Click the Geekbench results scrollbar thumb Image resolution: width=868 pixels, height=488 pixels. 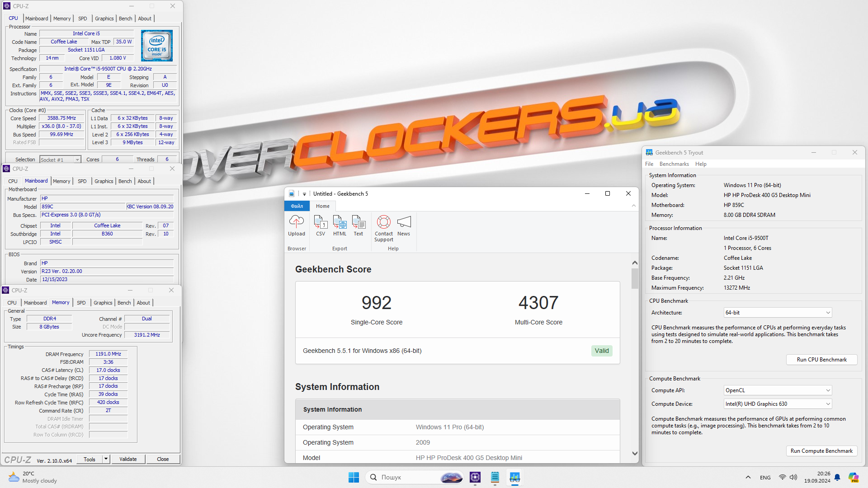[x=635, y=278]
